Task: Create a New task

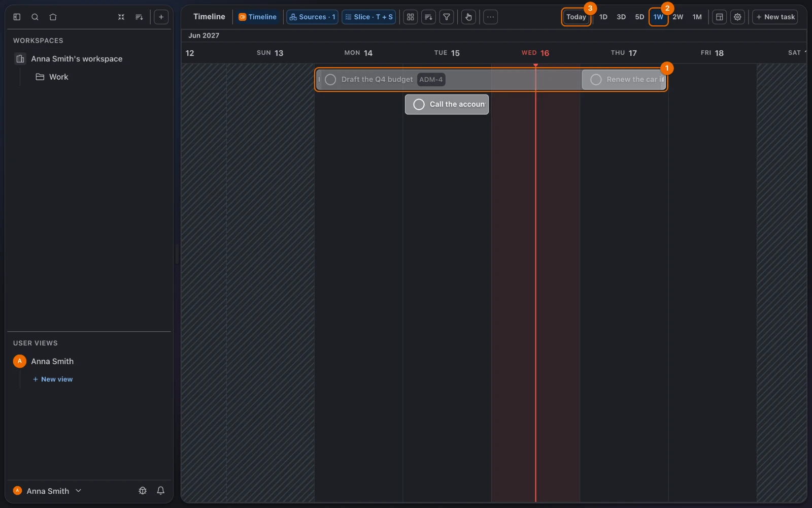Action: (775, 17)
